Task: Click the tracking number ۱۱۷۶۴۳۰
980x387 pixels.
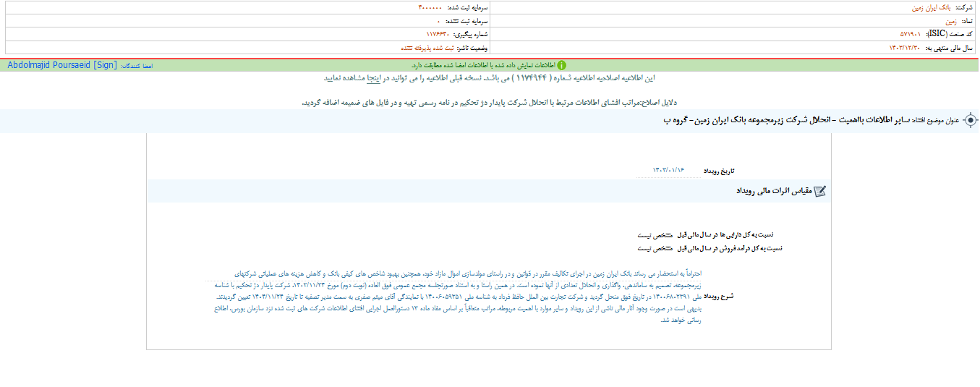Action: click(438, 34)
